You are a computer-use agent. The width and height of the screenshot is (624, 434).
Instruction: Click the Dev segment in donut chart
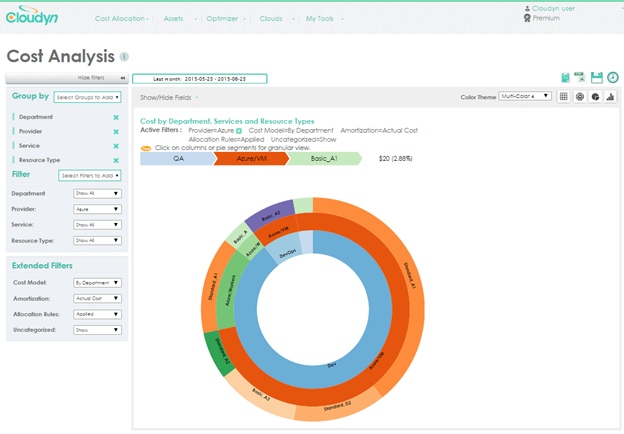point(332,365)
